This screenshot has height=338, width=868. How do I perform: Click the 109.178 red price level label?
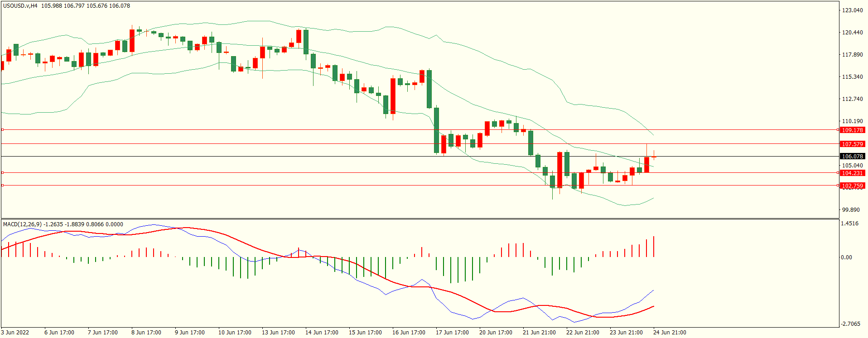pos(852,130)
